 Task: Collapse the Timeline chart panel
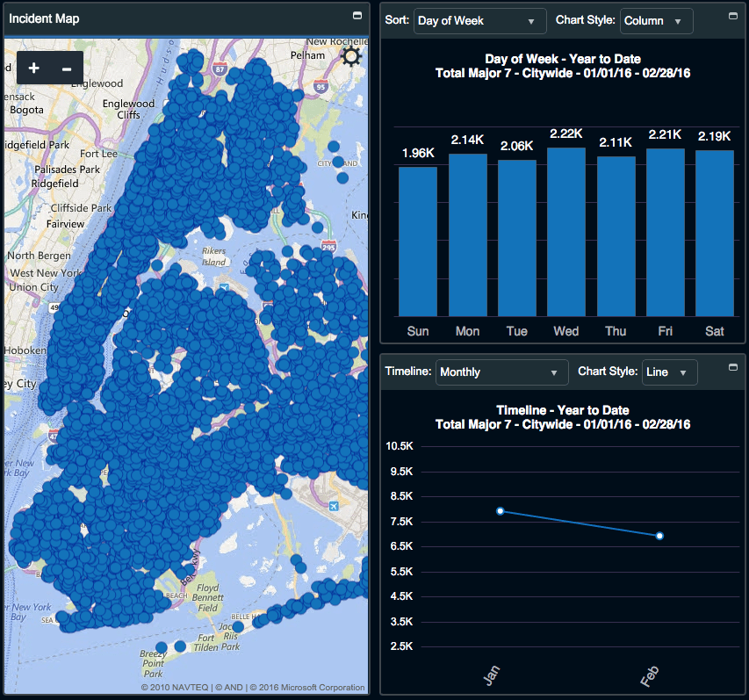(x=733, y=367)
